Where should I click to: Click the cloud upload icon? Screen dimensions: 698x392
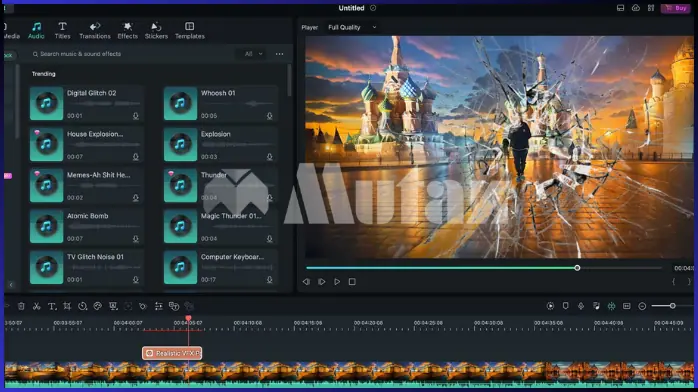tap(636, 8)
